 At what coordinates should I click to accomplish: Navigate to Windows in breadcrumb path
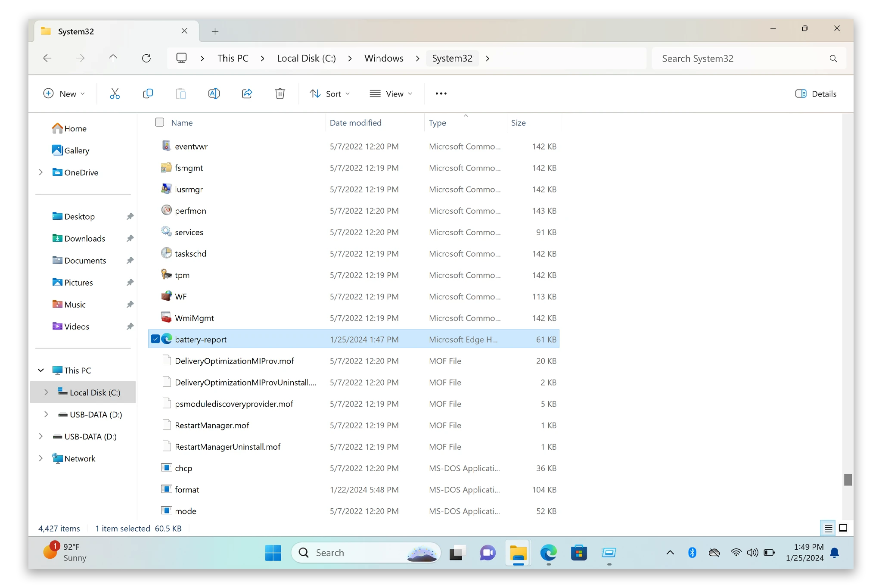click(x=384, y=58)
